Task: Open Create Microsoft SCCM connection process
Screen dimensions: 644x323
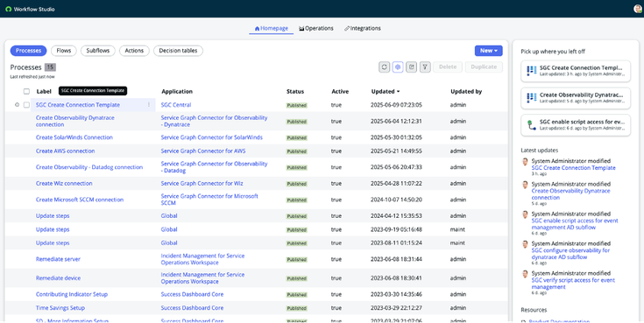Action: coord(80,200)
